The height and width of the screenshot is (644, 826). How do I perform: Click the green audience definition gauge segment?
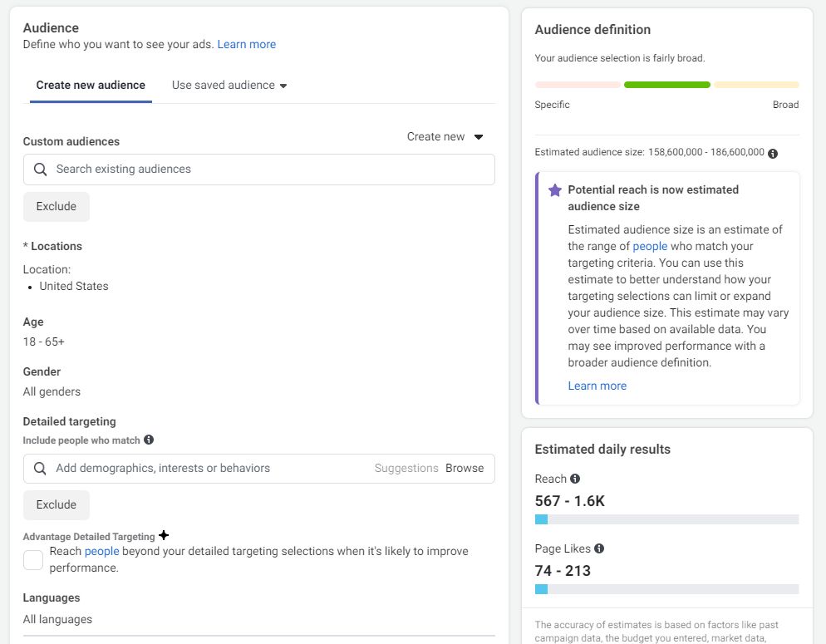click(x=667, y=85)
